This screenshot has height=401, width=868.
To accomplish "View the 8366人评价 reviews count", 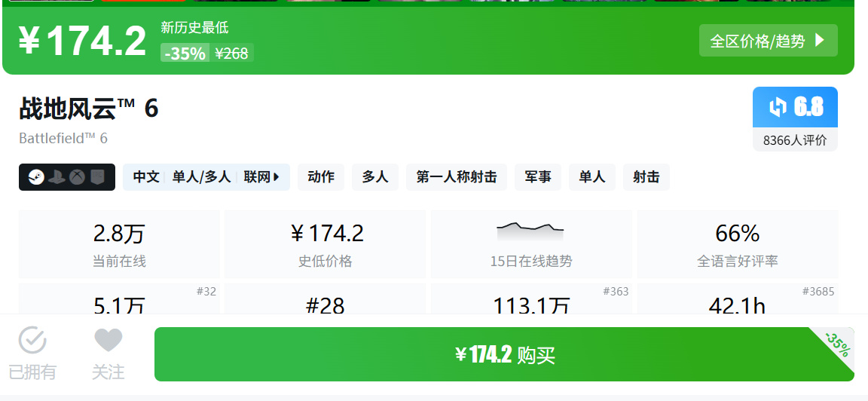I will coord(795,140).
